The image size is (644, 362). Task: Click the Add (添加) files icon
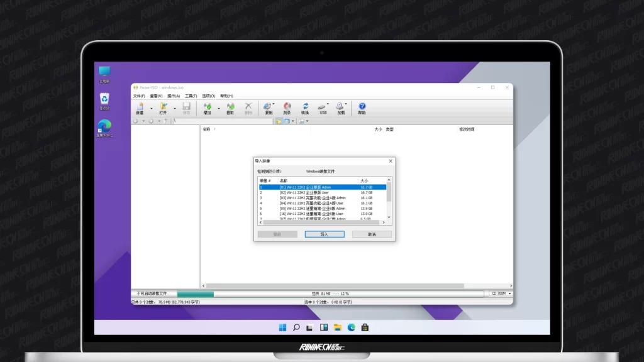(x=207, y=107)
